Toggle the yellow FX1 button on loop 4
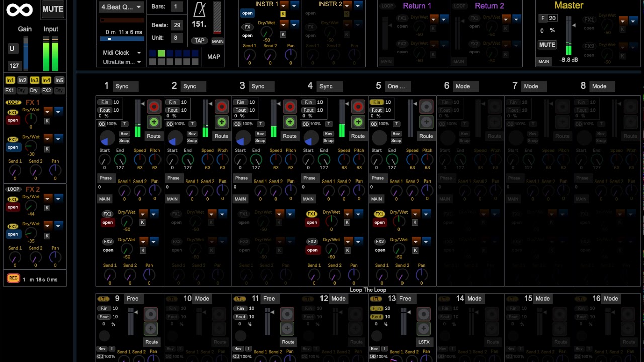This screenshot has width=644, height=362. pos(311,214)
